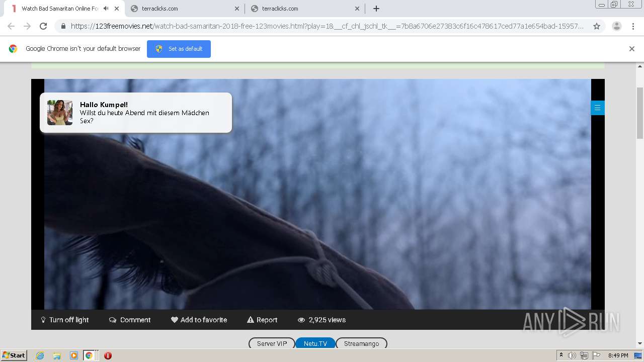Go back to the previous page
644x362 pixels.
[11, 26]
